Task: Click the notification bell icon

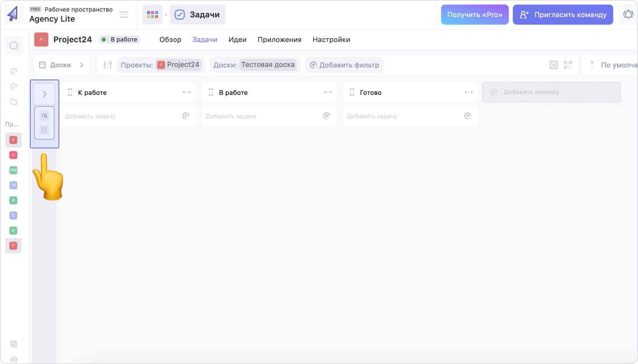Action: point(628,14)
